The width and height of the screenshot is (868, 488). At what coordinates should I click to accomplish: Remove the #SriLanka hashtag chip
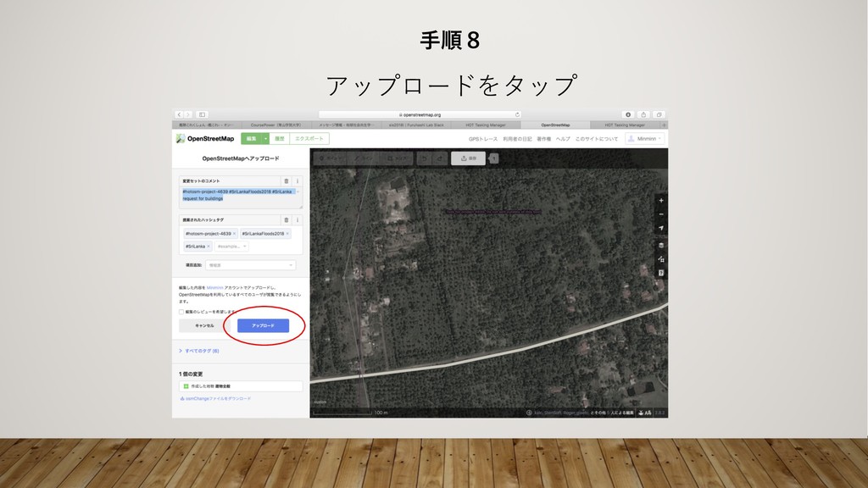[x=209, y=247]
